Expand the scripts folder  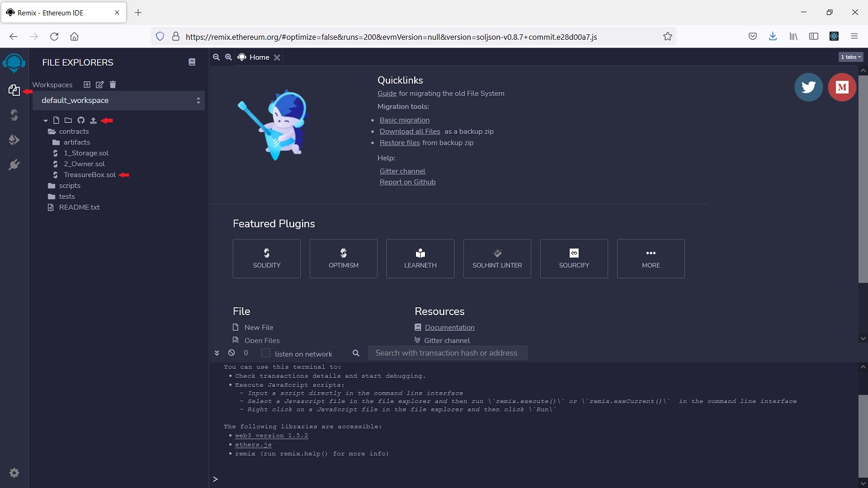[69, 186]
